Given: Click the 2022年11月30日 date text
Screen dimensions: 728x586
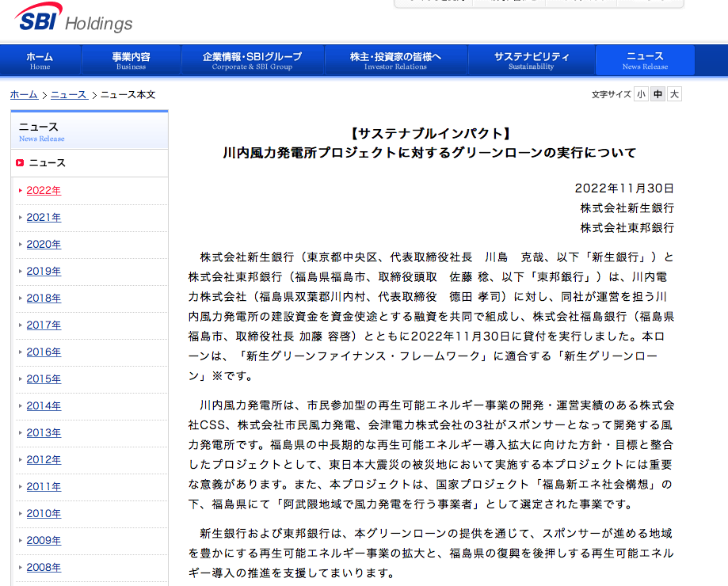Looking at the screenshot, I should click(624, 188).
